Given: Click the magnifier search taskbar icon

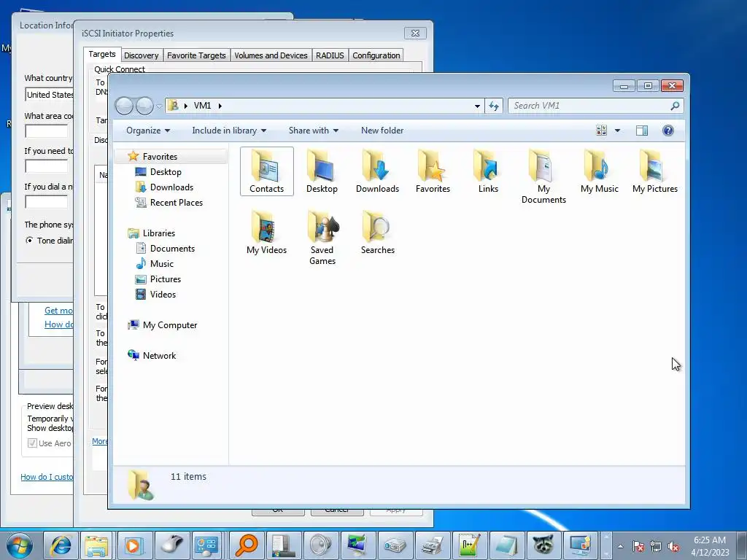Looking at the screenshot, I should pyautogui.click(x=247, y=545).
